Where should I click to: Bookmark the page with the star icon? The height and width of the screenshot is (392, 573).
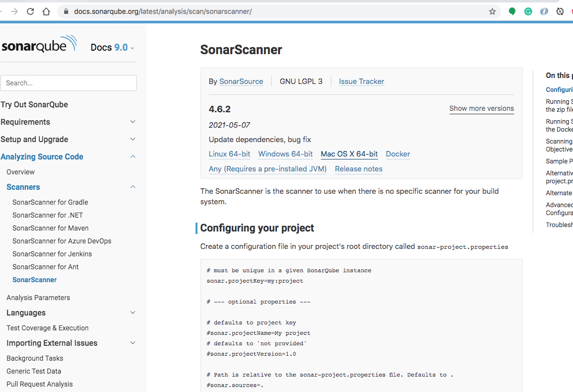[x=492, y=11]
